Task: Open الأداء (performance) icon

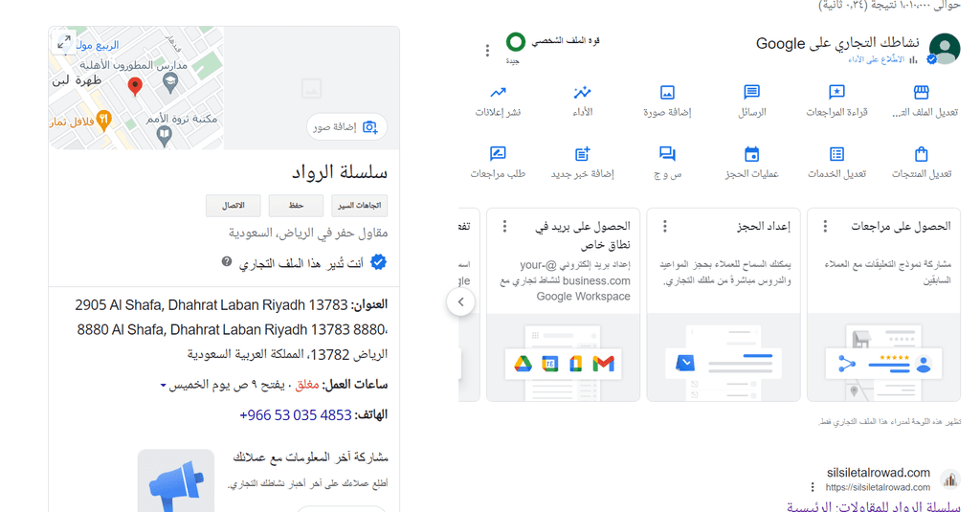Action: coord(583,93)
